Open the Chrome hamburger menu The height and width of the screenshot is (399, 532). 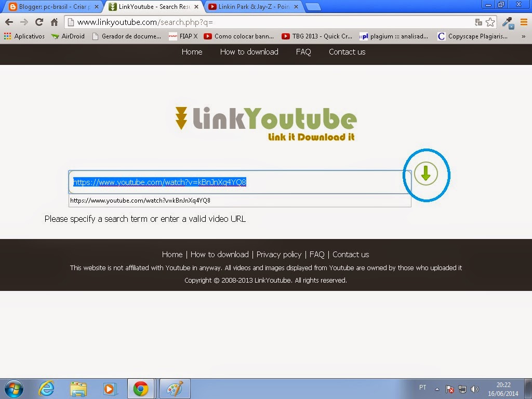524,22
